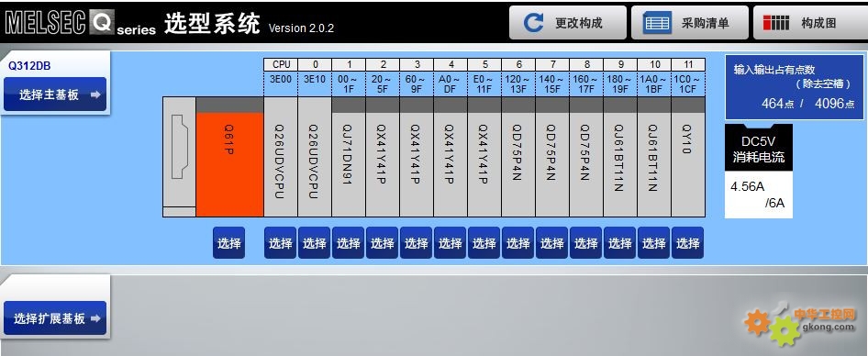
Task: Click 选择 below slot 6 QD75P4N
Action: click(x=518, y=242)
